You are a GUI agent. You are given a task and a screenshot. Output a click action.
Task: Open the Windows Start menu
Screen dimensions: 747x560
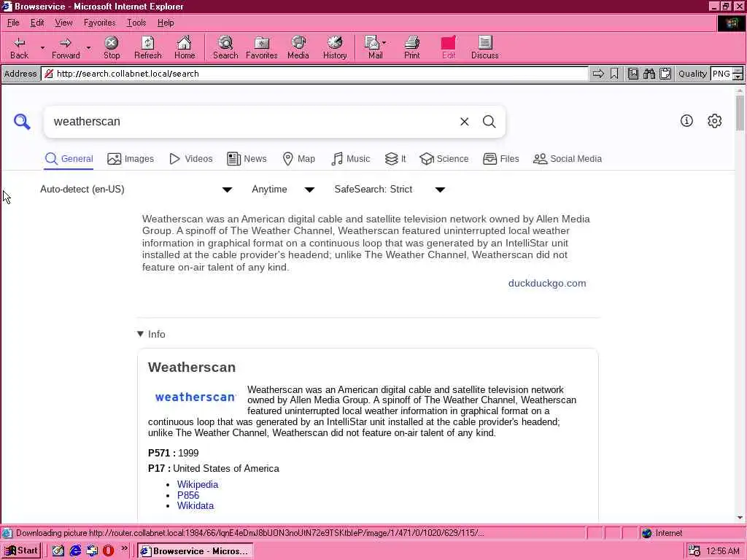(21, 551)
